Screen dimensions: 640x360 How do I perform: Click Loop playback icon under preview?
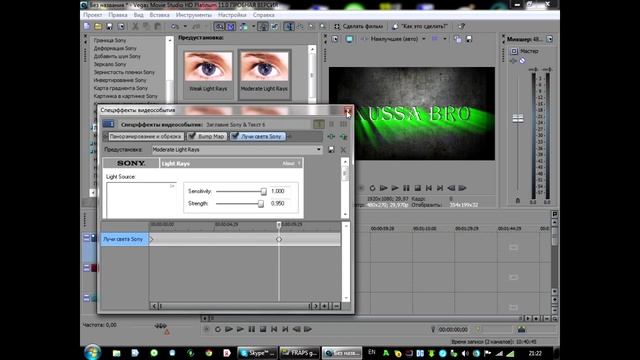point(372,188)
